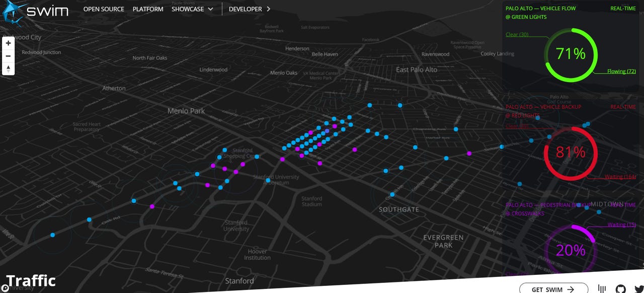Toggle the purple pedestrian gauge at 20%
Screen dimensions: 644x293
tap(571, 250)
